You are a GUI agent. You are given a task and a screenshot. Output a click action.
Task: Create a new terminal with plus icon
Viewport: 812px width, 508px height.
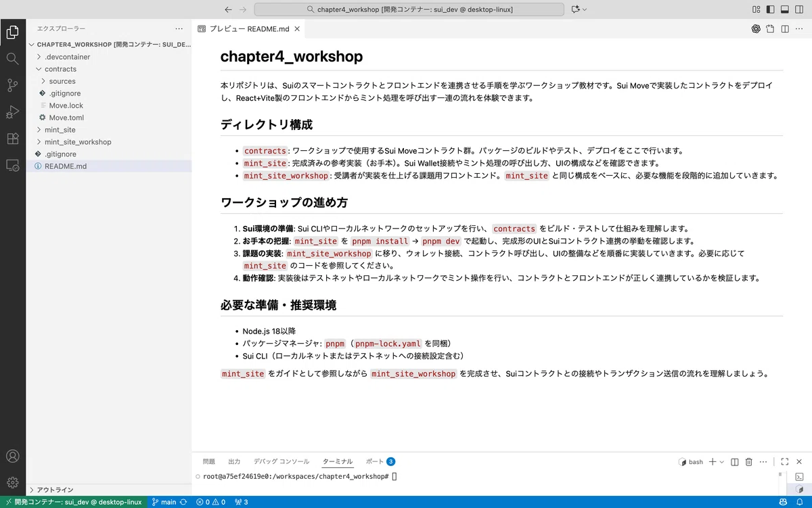coord(712,462)
